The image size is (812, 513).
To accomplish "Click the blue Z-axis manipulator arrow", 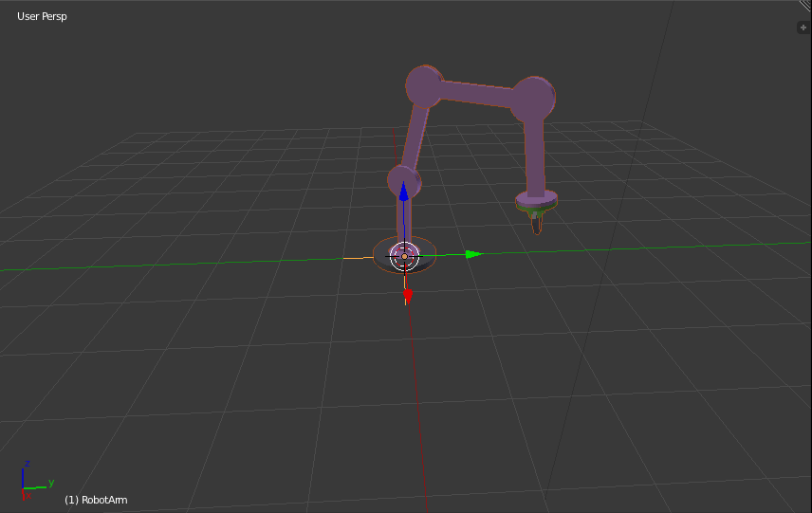I will tap(404, 191).
